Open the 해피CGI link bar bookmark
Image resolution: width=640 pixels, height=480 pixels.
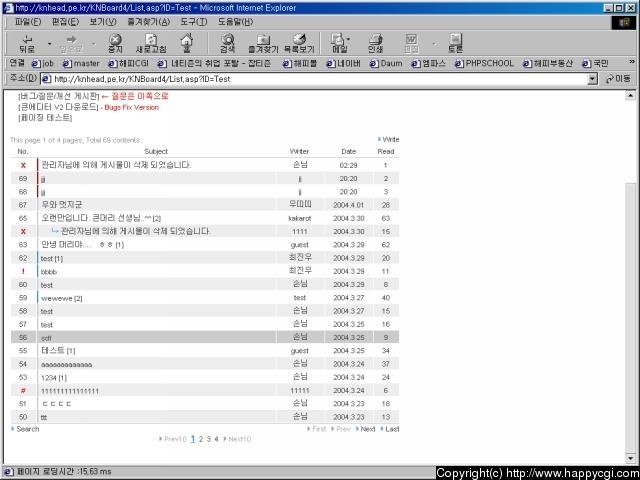129,64
